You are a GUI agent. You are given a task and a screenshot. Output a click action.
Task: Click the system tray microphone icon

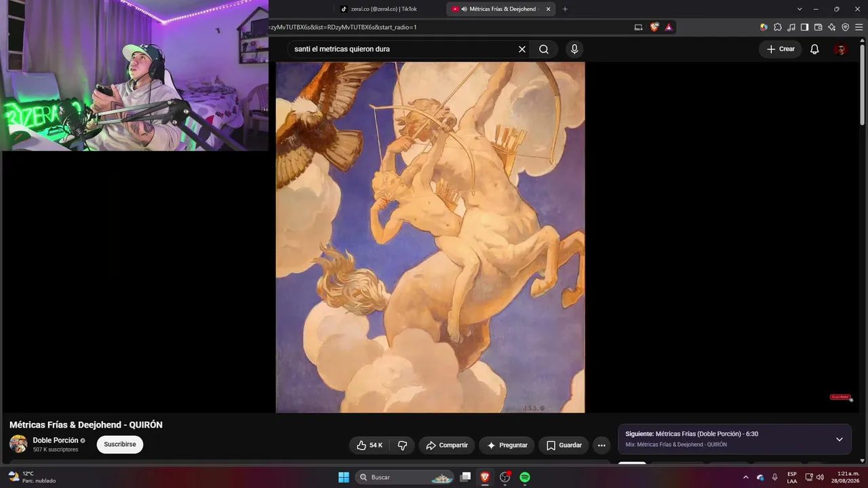[x=775, y=477]
